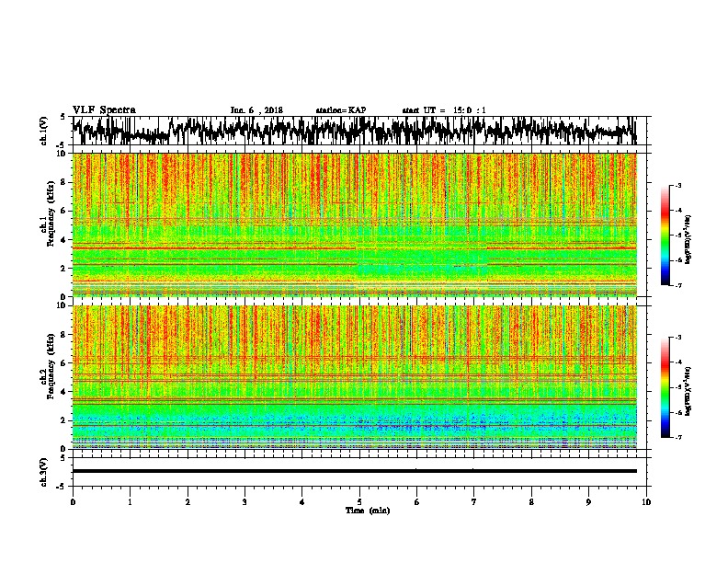Viewport: 728px width, 563px height.
Task: Click the "start UT = 15:0 :1" text
Action: point(444,110)
